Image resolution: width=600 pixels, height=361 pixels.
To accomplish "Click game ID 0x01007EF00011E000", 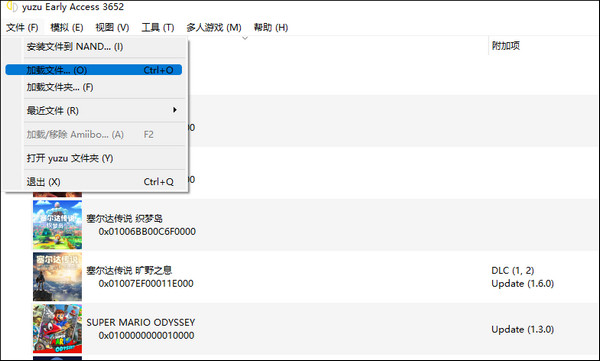I will coord(146,284).
